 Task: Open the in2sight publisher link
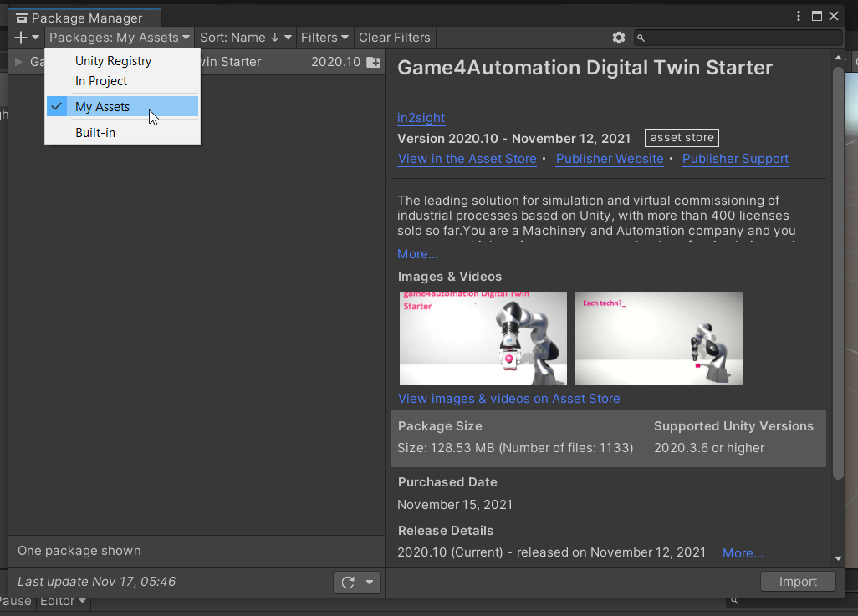tap(421, 118)
